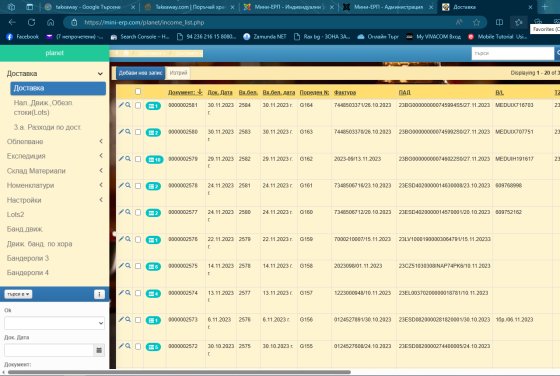Screen dimensions: 560x376
Task: Click browser home icon
Action: [x=50, y=22]
